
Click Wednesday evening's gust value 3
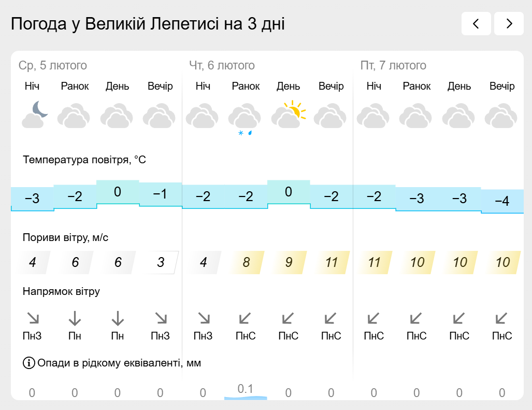[161, 262]
